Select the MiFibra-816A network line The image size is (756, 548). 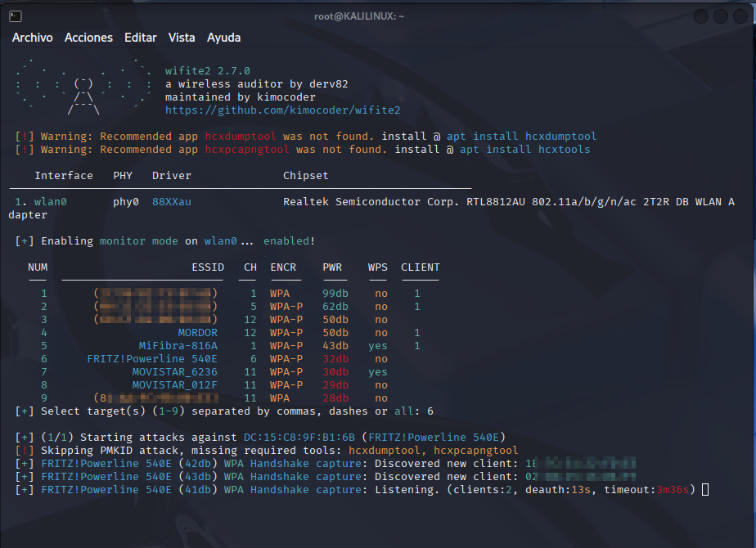(x=178, y=345)
